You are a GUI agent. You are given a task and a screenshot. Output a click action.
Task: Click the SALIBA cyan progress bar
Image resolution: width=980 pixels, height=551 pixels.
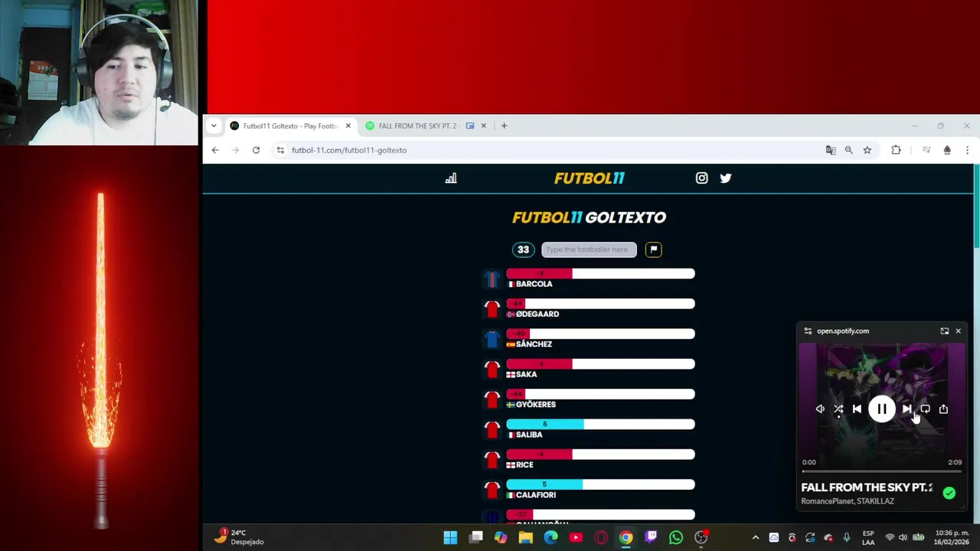[x=545, y=425]
